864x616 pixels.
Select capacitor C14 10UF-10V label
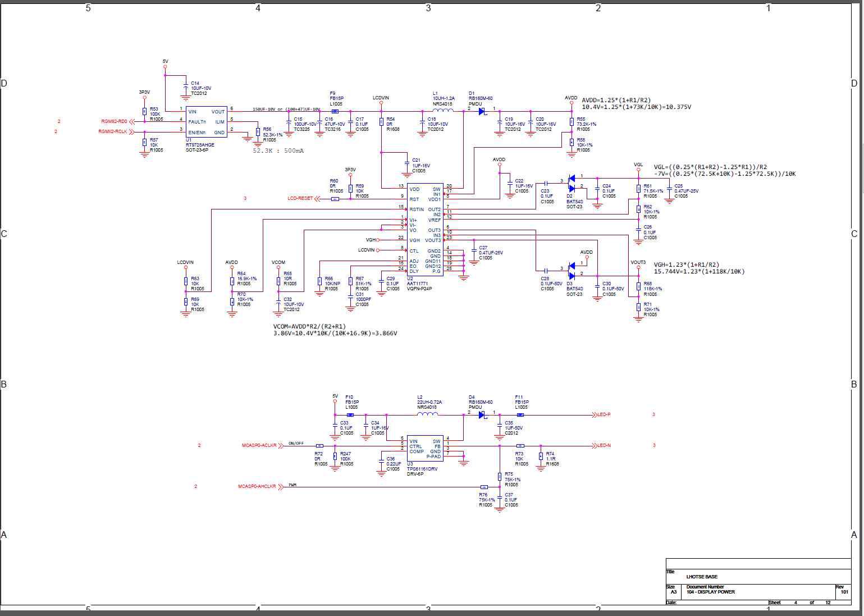(x=201, y=88)
